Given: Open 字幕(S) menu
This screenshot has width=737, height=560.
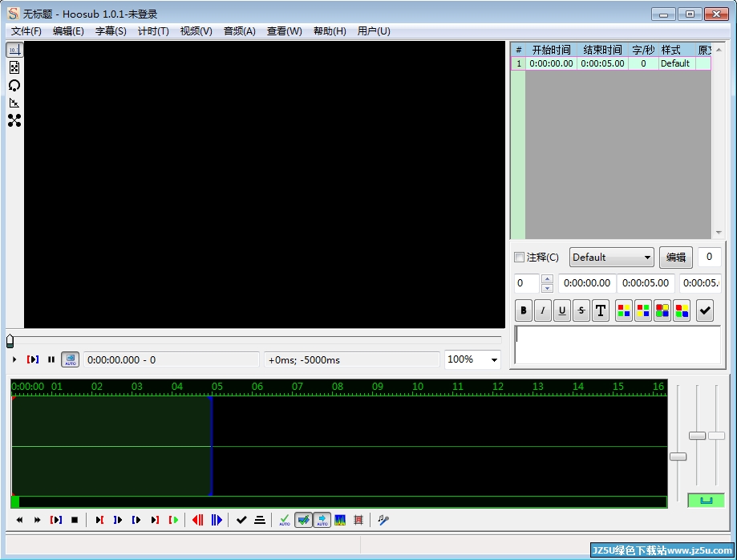Looking at the screenshot, I should (111, 31).
